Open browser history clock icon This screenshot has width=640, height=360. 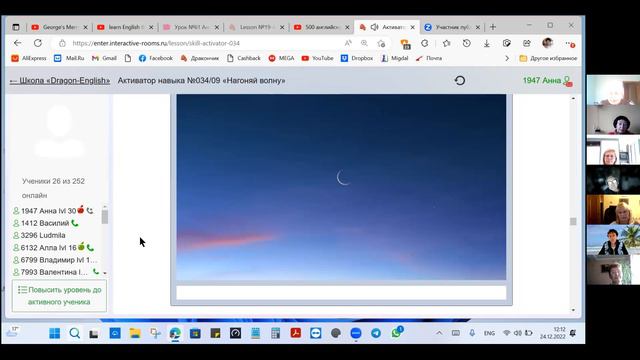[467, 43]
